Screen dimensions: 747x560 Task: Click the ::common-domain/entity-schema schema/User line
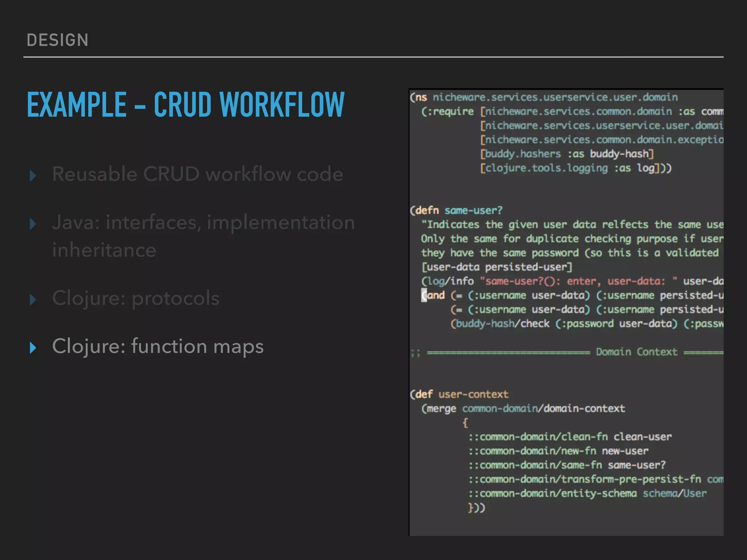point(588,494)
